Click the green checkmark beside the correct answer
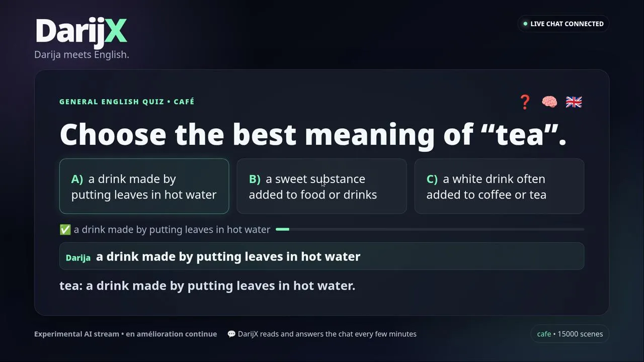 (x=65, y=230)
